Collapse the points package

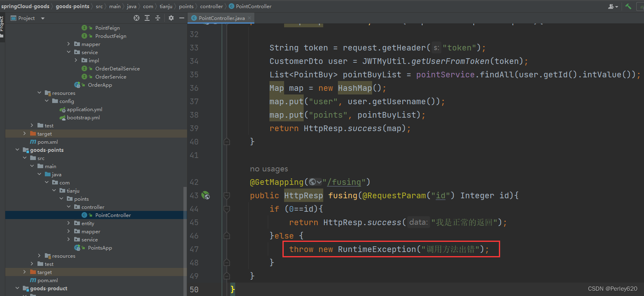click(x=61, y=199)
